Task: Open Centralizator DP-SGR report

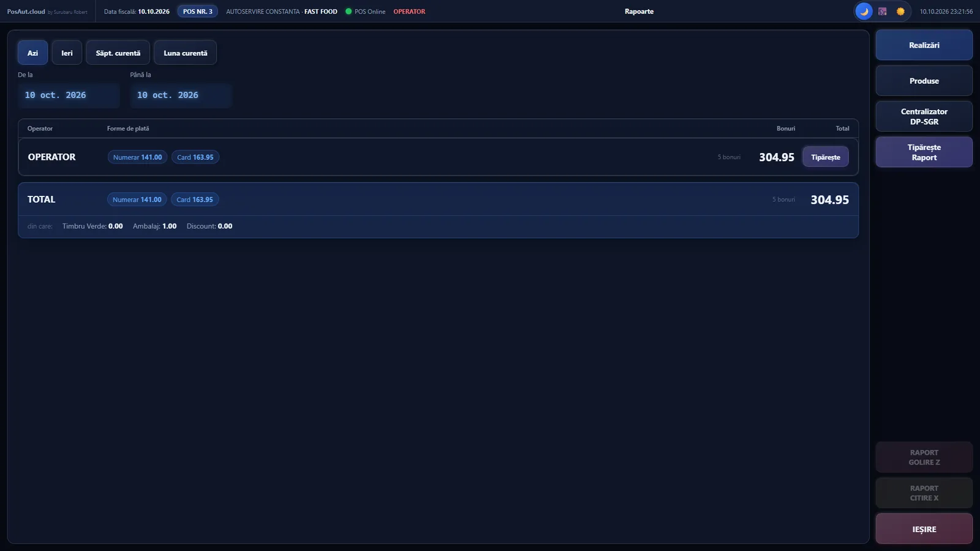Action: point(924,116)
